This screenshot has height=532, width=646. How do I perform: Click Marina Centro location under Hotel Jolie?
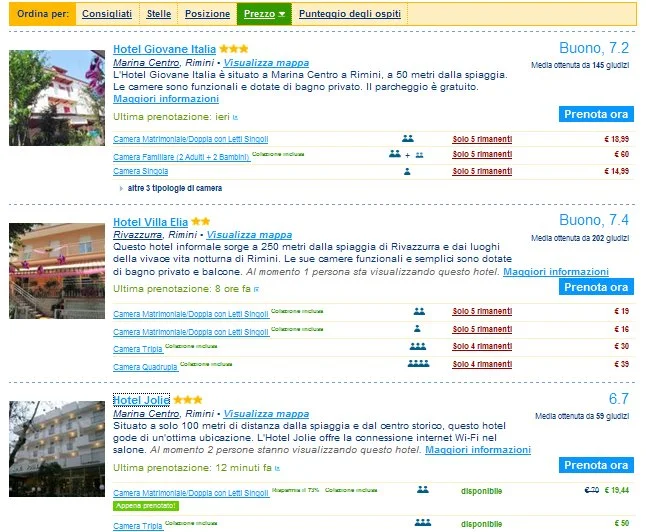tap(146, 413)
